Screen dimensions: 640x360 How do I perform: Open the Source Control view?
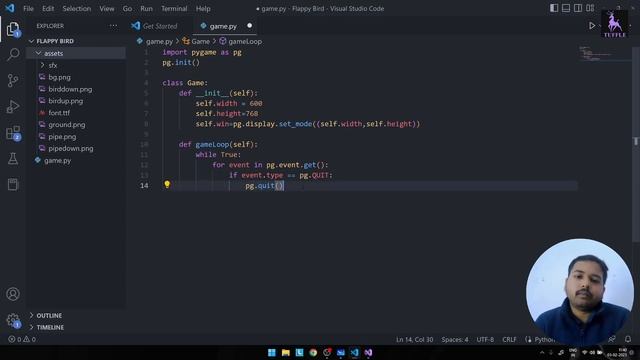[x=13, y=80]
